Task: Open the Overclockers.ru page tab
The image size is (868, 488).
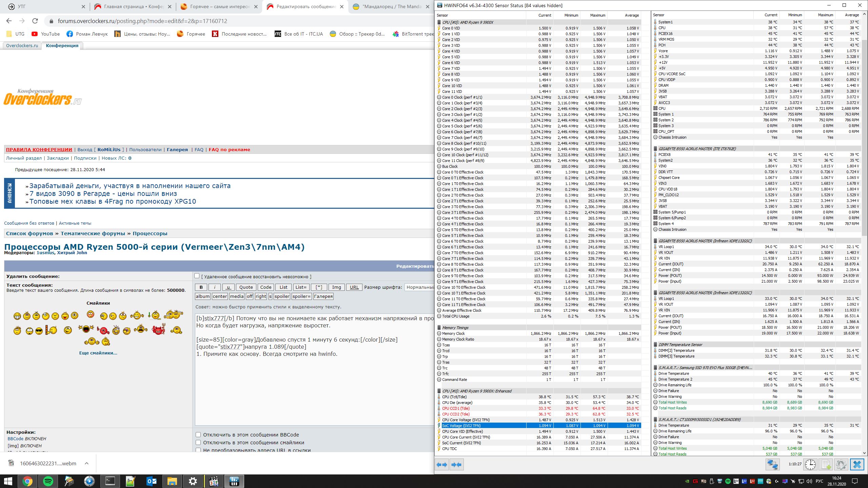Action: 22,46
